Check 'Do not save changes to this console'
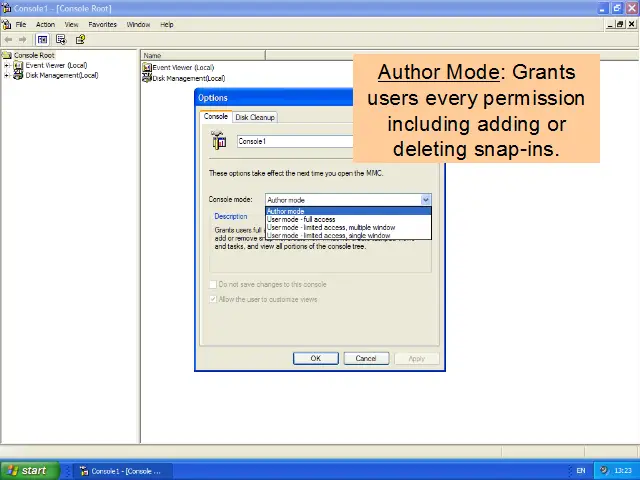 tap(213, 284)
